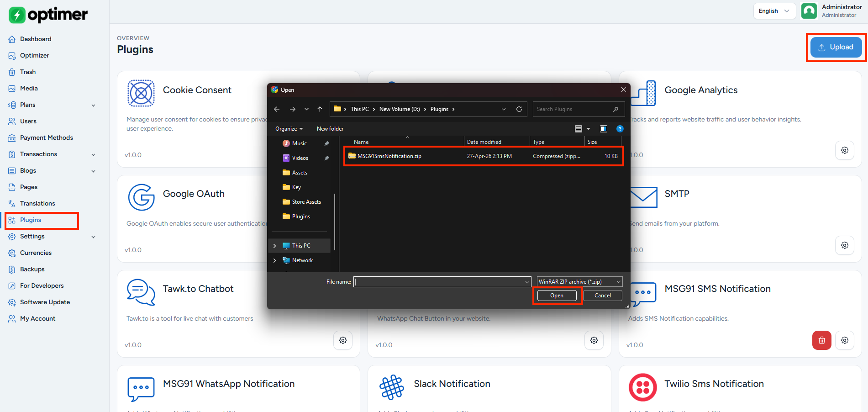Viewport: 868px width, 412px height.
Task: Select the MSG91SmsNotification.zip file
Action: tap(484, 156)
